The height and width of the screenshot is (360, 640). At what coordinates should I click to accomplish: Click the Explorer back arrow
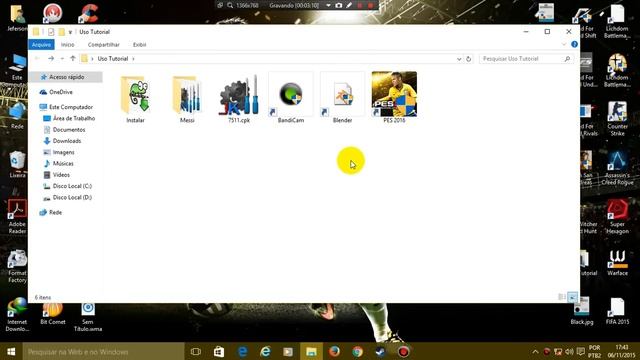[x=37, y=59]
